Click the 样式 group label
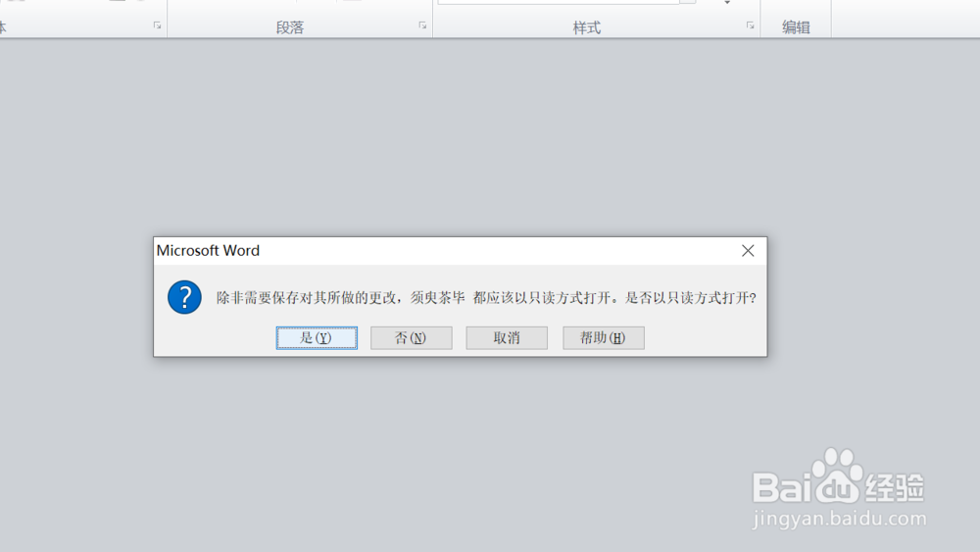 coord(587,27)
